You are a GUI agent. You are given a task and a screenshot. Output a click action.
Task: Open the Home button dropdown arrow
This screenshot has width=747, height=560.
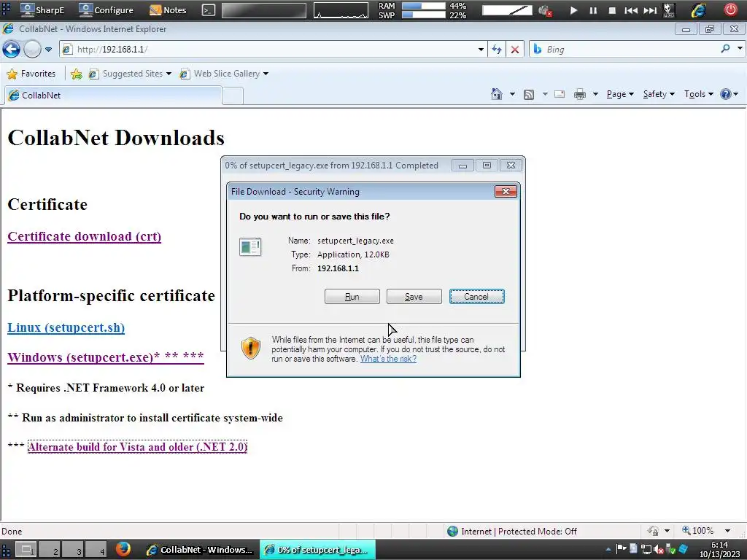coord(512,94)
